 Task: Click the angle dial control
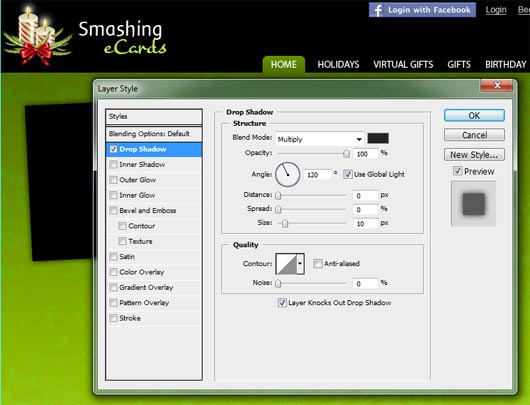coord(287,174)
